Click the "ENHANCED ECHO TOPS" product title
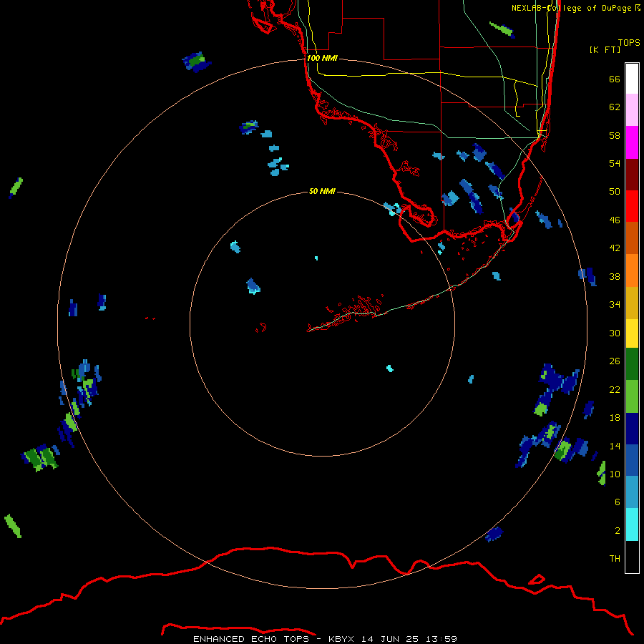The width and height of the screenshot is (644, 644). pyautogui.click(x=251, y=639)
